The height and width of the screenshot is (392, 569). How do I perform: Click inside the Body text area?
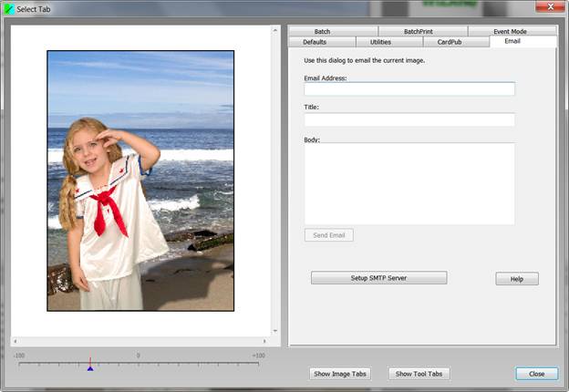[x=409, y=183]
